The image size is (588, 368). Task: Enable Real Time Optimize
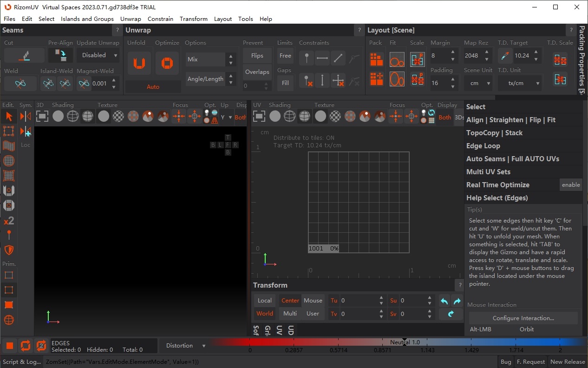coord(570,185)
